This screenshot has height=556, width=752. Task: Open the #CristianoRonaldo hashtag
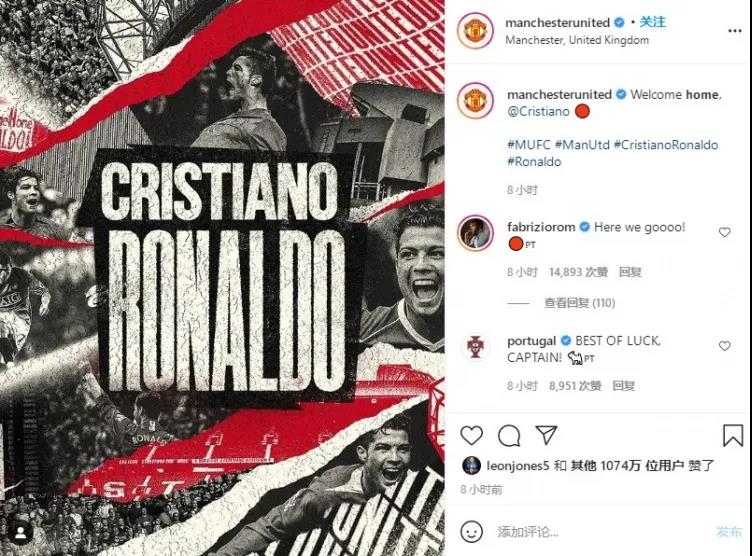(x=666, y=144)
